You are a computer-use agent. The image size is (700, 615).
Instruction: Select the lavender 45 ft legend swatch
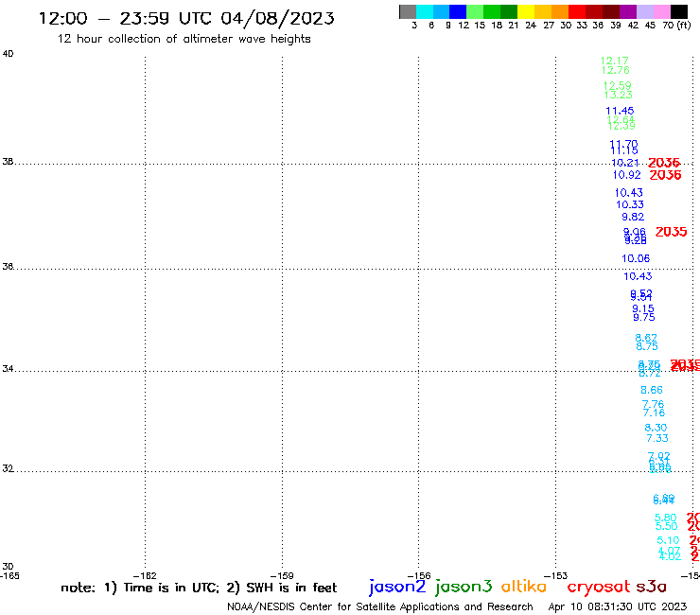[x=645, y=11]
